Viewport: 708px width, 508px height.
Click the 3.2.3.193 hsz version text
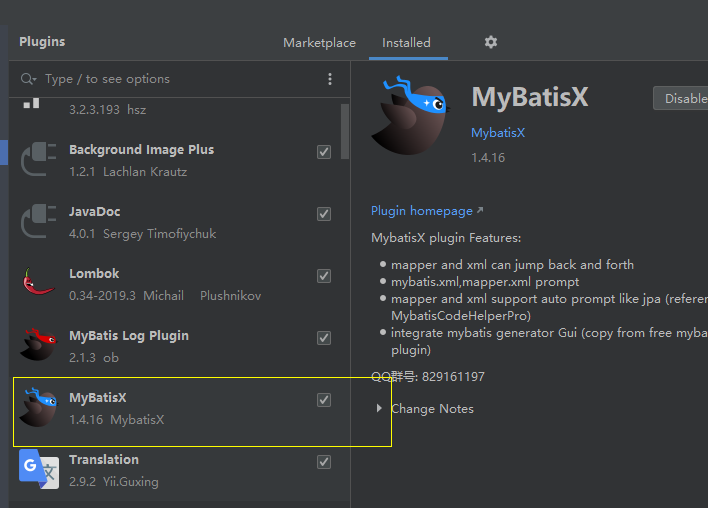(x=107, y=110)
